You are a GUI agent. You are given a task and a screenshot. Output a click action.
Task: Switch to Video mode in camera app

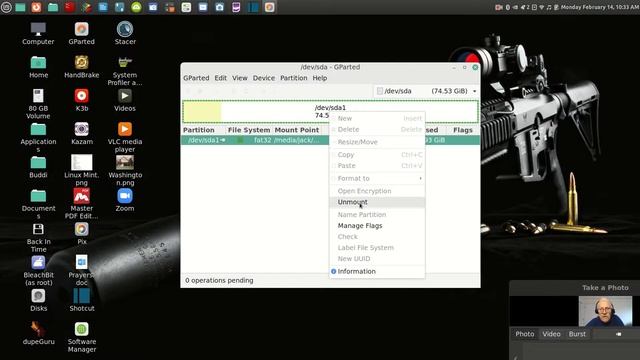pos(551,334)
